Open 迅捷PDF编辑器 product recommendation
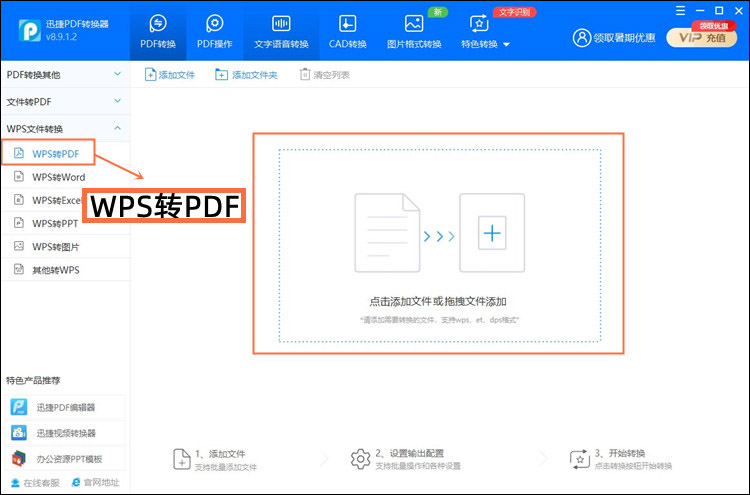The image size is (750, 495). click(66, 407)
